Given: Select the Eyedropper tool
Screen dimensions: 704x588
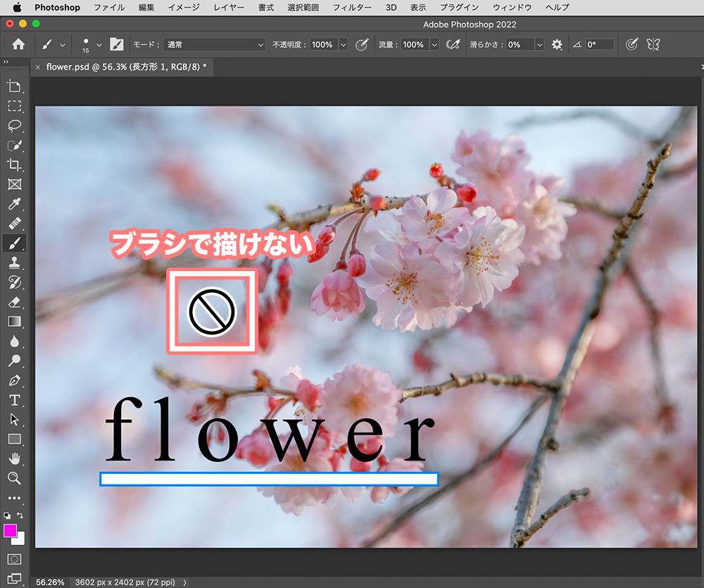Looking at the screenshot, I should (x=14, y=204).
